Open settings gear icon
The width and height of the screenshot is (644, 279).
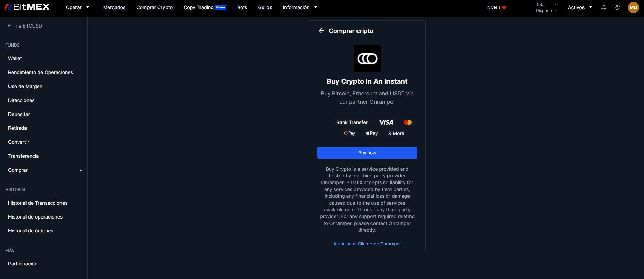(x=617, y=7)
